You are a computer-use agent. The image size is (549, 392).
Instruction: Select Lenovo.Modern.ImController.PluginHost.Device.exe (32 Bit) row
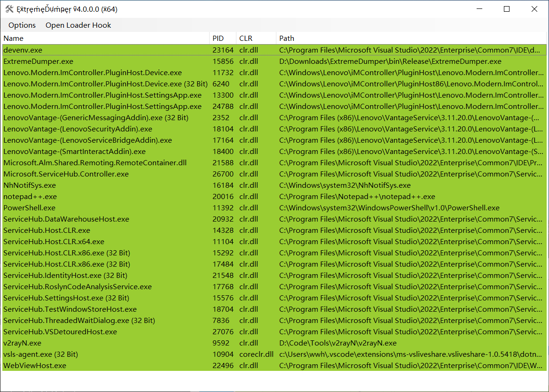tap(274, 84)
